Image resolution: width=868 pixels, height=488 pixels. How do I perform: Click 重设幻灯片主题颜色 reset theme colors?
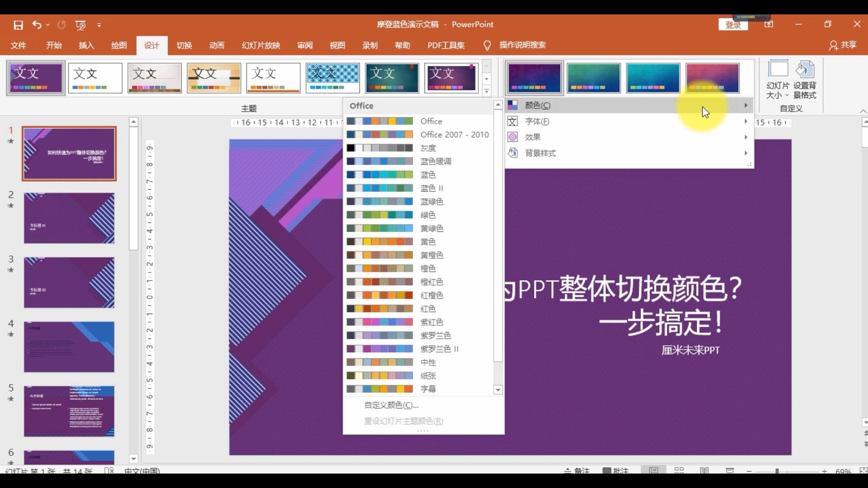pyautogui.click(x=404, y=420)
